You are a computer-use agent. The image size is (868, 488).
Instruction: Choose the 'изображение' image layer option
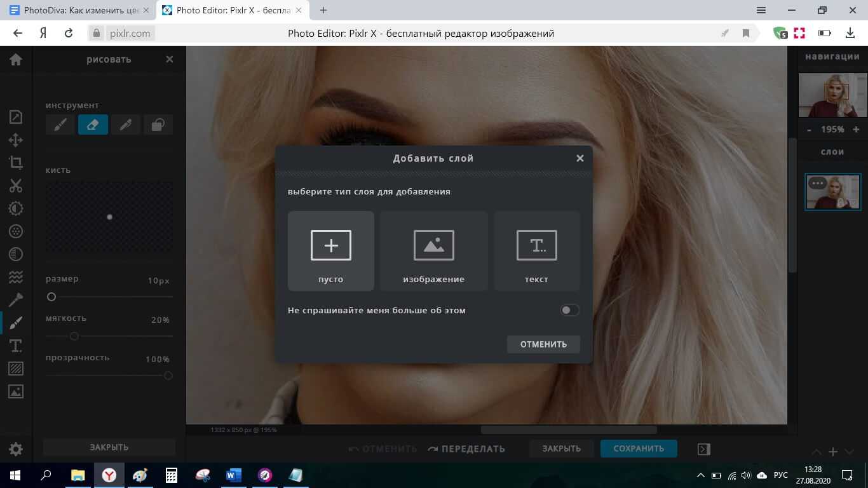(x=433, y=251)
